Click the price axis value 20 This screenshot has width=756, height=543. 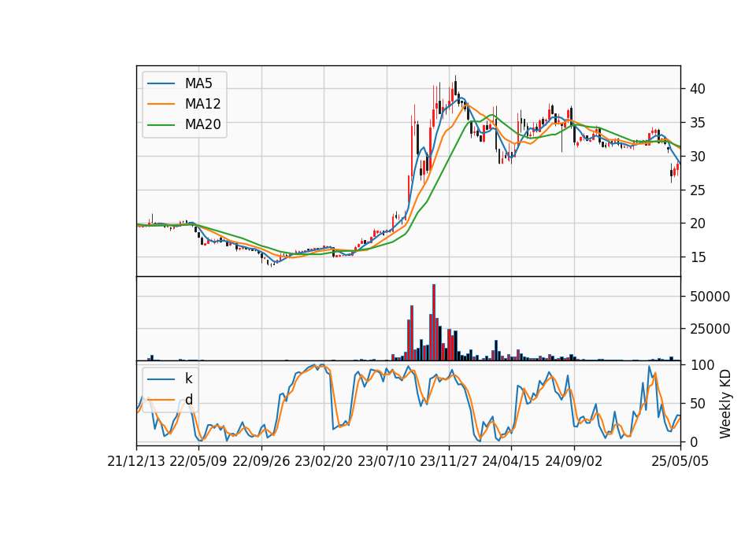pyautogui.click(x=698, y=223)
